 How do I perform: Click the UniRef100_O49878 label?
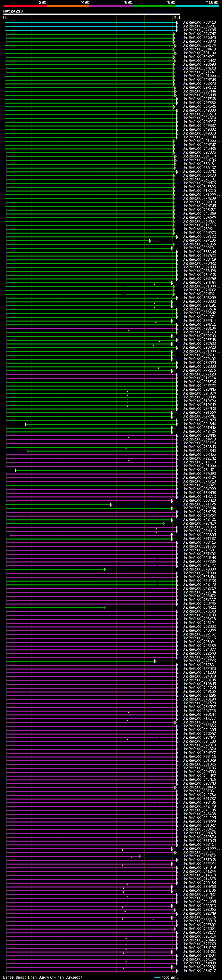(x=199, y=133)
